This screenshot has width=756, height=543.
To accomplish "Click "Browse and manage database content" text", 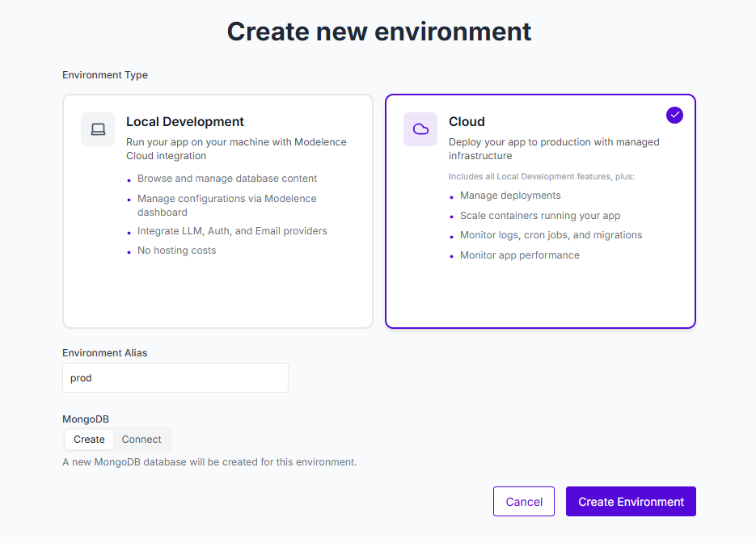I will click(x=227, y=179).
